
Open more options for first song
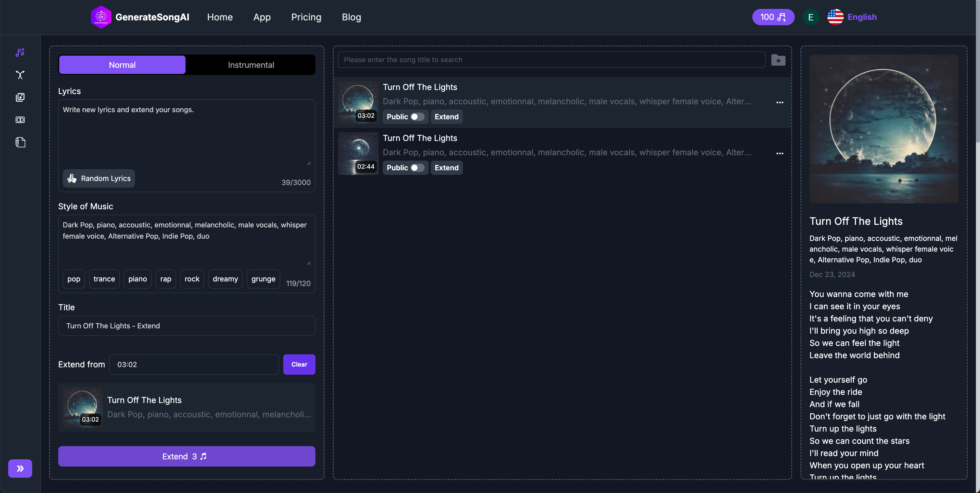click(779, 102)
